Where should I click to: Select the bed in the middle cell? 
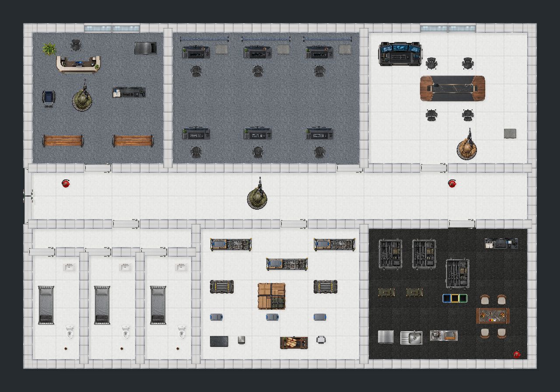point(102,305)
